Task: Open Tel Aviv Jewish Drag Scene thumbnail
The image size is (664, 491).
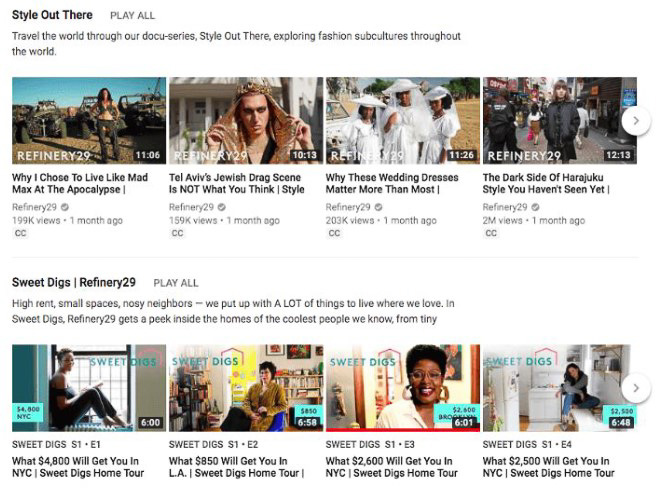Action: pyautogui.click(x=246, y=120)
